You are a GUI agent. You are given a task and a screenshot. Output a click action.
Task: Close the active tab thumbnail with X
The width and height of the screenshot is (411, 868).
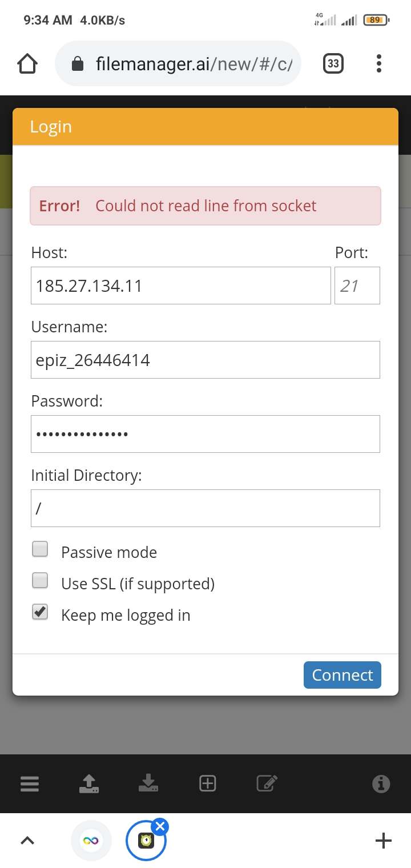click(160, 826)
